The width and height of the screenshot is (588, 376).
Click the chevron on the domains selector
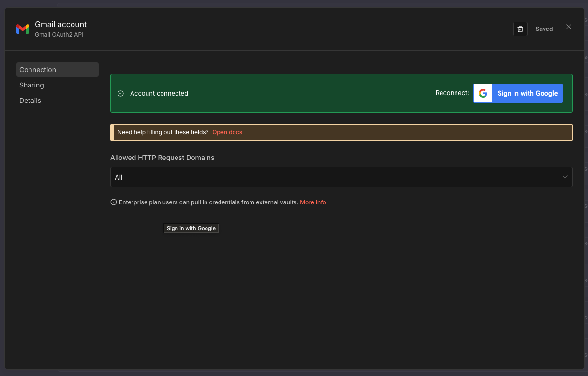click(x=565, y=177)
